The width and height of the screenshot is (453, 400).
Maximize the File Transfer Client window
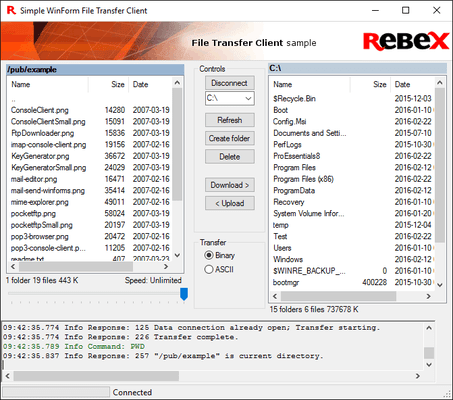(x=406, y=11)
